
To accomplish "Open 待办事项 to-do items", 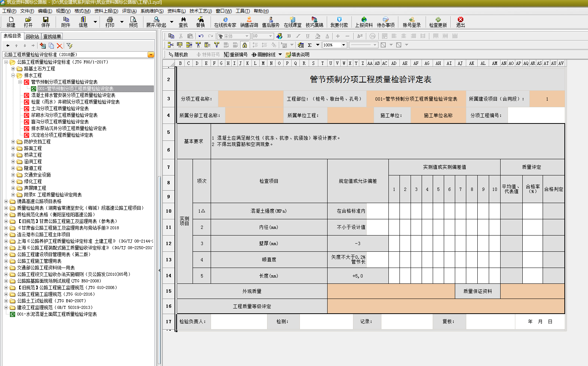I will 385,22.
